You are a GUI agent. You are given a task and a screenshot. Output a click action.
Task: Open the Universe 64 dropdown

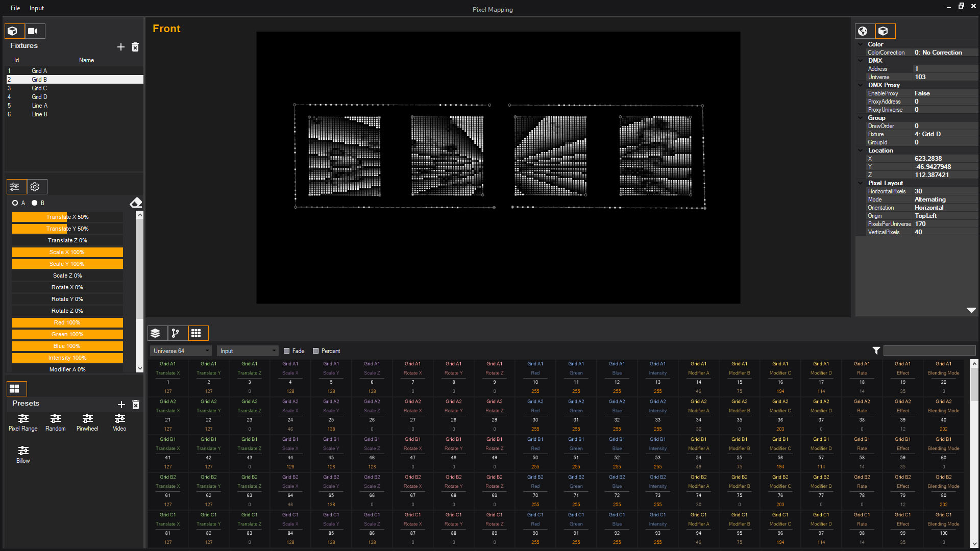(x=180, y=350)
